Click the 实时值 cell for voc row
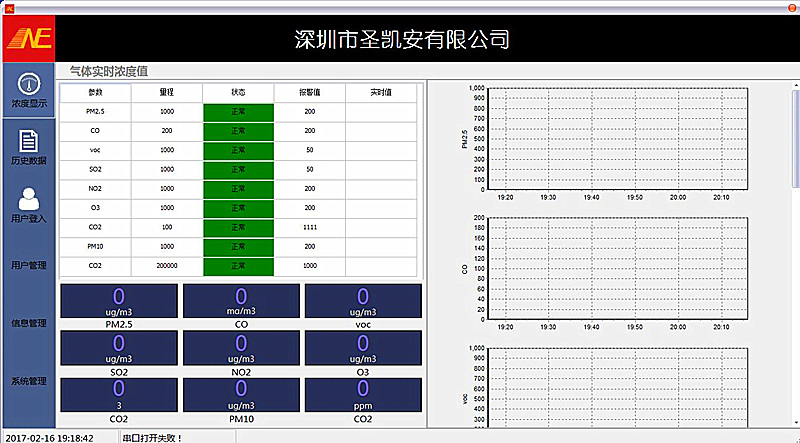This screenshot has width=800, height=443. [x=381, y=150]
